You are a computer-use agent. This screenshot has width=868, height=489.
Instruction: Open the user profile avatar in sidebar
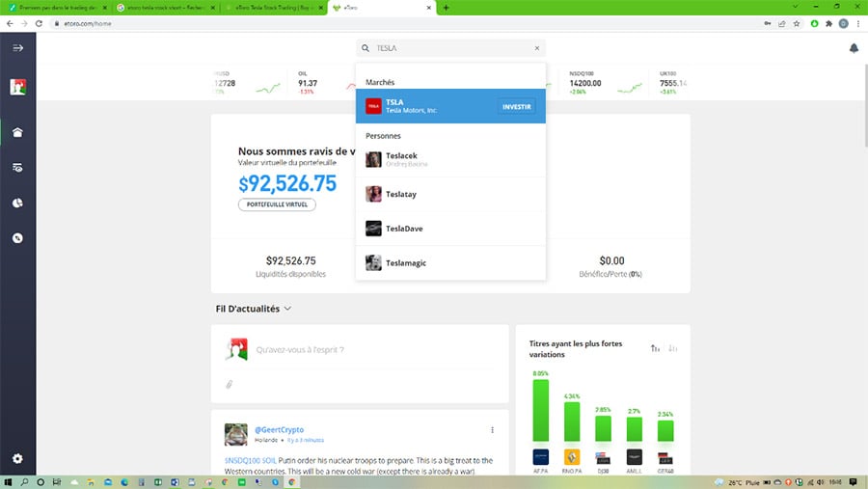click(x=17, y=87)
